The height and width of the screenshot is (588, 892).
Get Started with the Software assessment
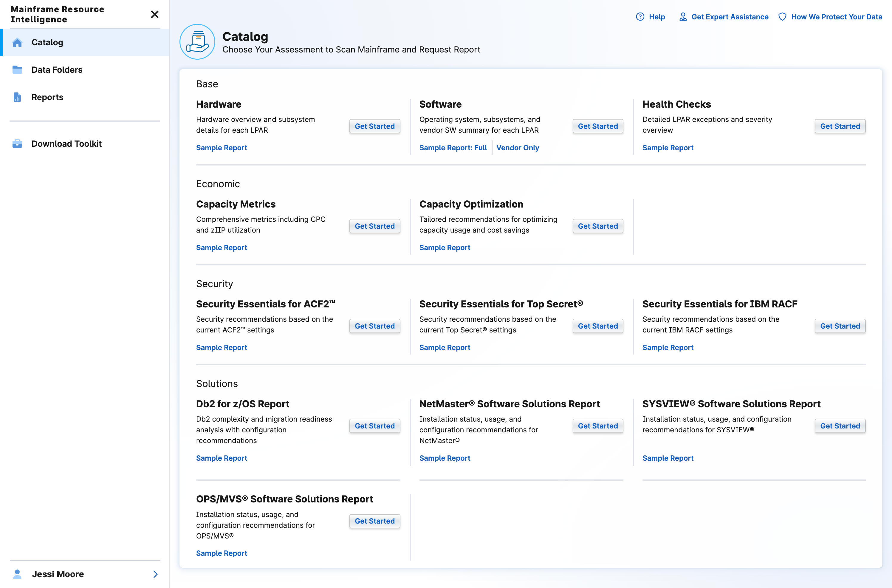(x=598, y=126)
